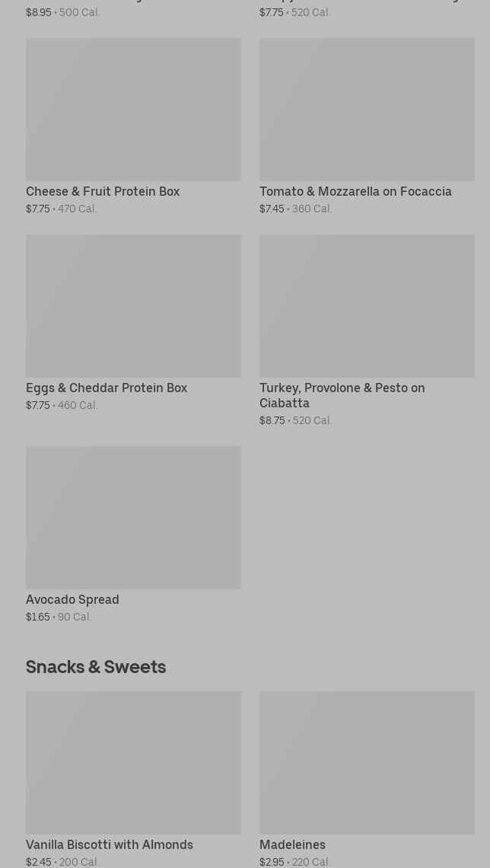This screenshot has width=490, height=868.
Task: Click the Snacks & Sweets section heading
Action: point(96,667)
